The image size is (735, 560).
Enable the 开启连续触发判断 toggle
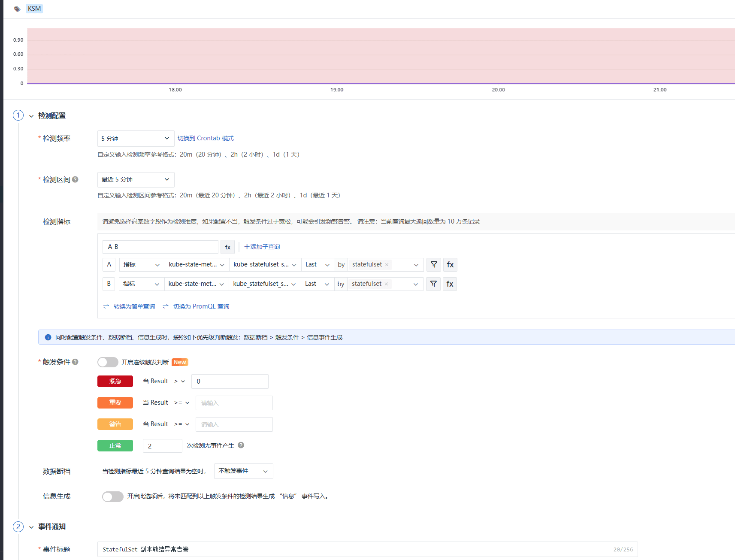coord(108,362)
